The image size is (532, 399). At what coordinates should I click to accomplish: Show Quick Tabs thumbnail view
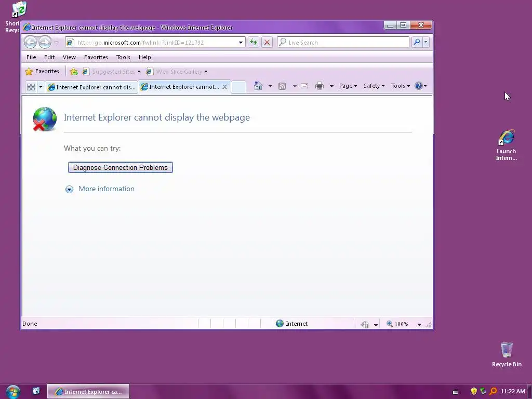pyautogui.click(x=31, y=87)
